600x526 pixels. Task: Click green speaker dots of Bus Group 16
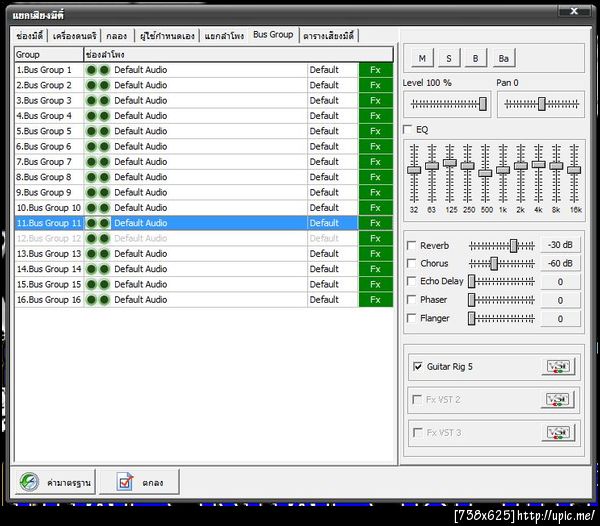click(98, 300)
